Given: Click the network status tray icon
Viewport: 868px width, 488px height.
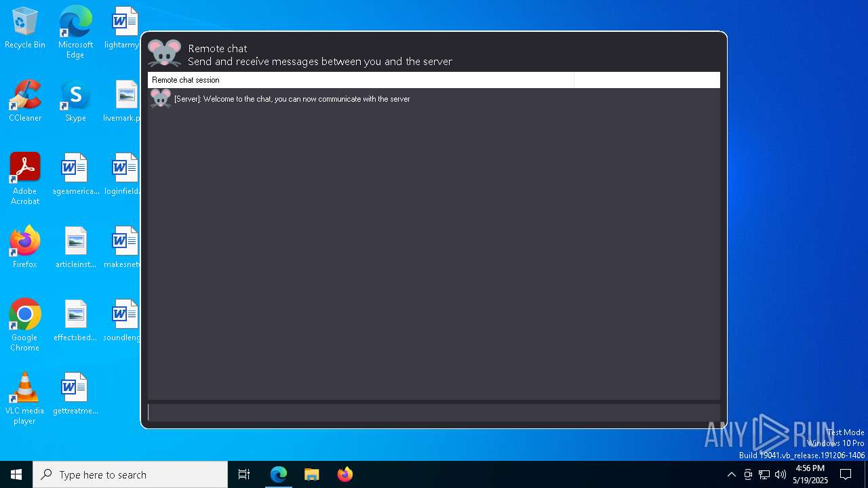Looking at the screenshot, I should [x=764, y=474].
